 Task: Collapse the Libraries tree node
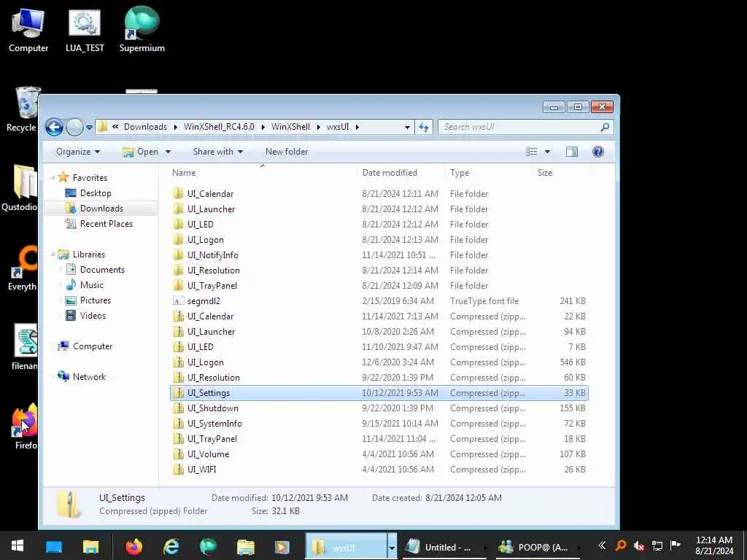click(x=53, y=254)
